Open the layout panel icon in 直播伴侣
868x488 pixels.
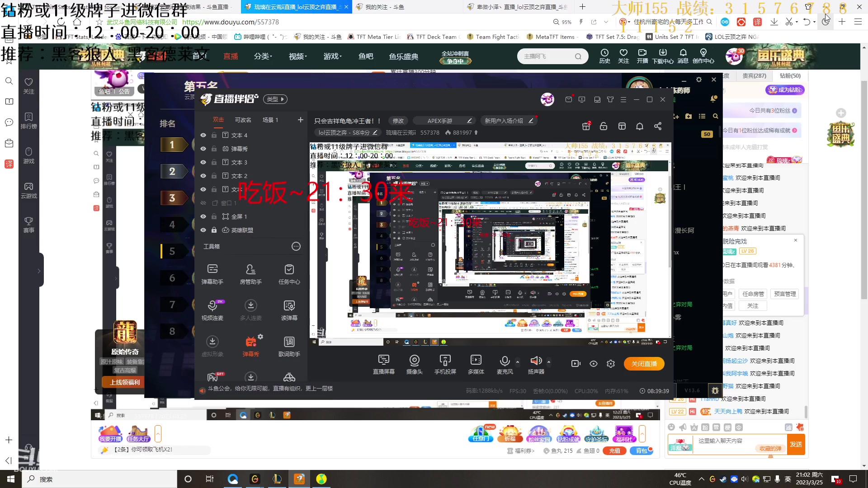622,127
